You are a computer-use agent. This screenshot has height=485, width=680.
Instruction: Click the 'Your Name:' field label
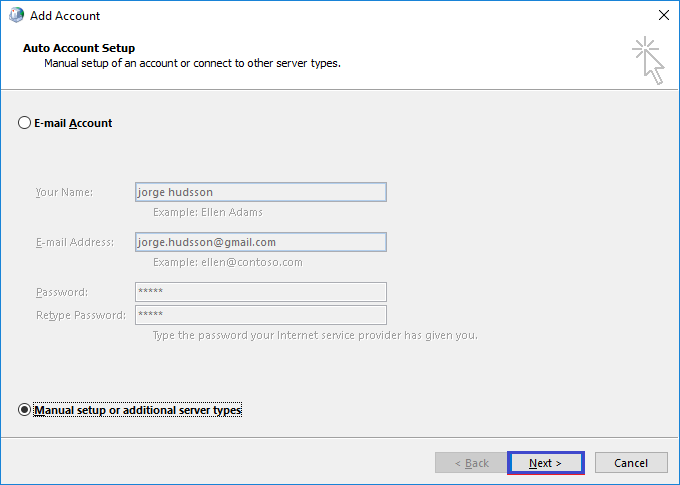click(x=64, y=192)
